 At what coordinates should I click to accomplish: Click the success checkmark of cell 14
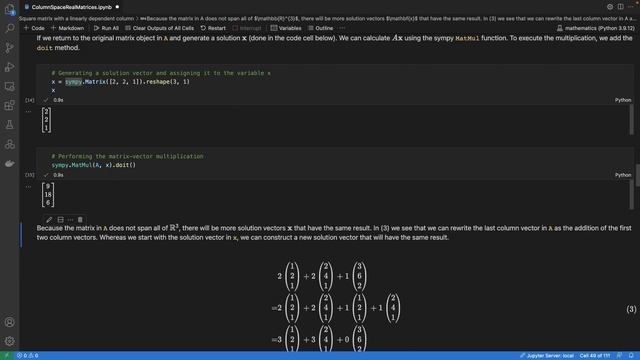pos(46,100)
